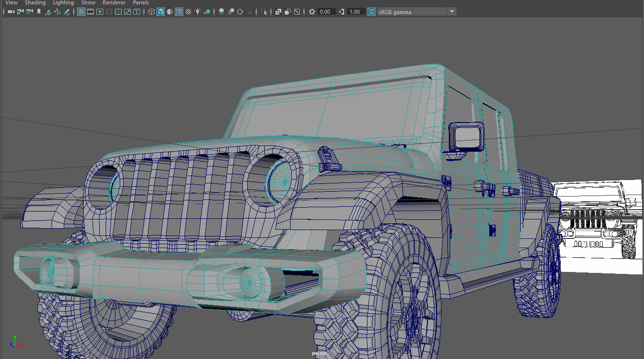Click the XYZ axis indicator in the viewport
Viewport: 644px width, 359px height.
coord(15,341)
